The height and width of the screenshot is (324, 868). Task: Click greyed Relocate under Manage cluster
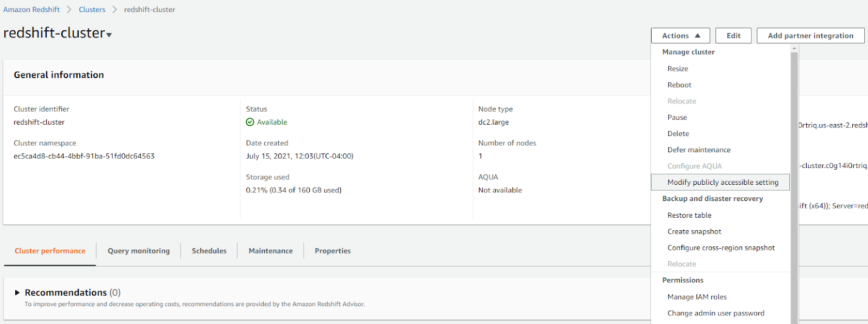click(720, 101)
